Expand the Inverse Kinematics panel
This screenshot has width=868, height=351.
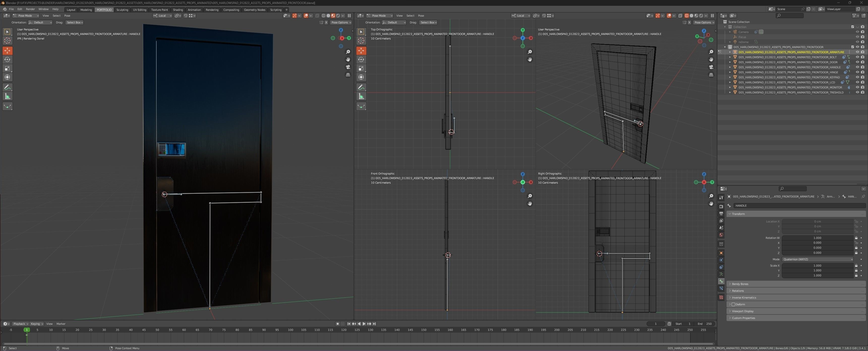pos(796,298)
